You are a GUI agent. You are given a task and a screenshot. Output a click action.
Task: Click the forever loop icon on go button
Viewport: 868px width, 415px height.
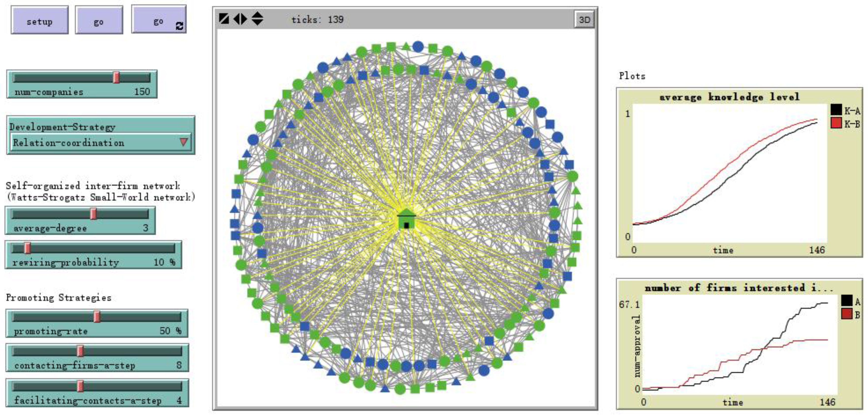coord(180,26)
